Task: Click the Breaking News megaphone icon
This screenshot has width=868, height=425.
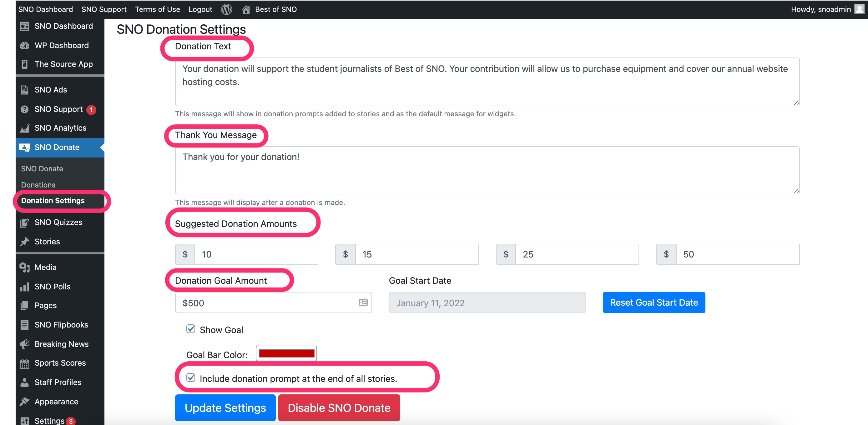Action: click(25, 344)
